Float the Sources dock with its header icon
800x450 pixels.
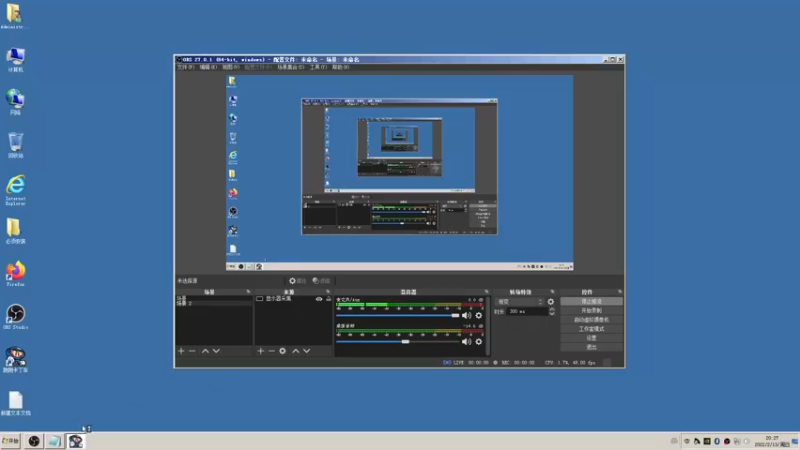pyautogui.click(x=328, y=292)
